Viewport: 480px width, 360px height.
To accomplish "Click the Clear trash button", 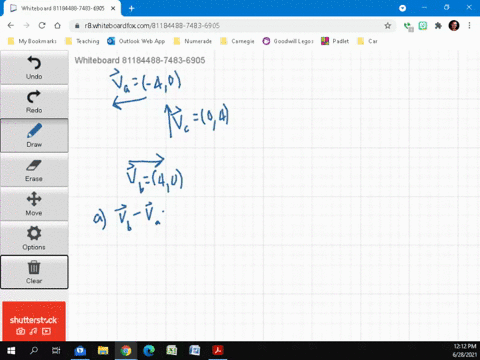I will [x=34, y=272].
